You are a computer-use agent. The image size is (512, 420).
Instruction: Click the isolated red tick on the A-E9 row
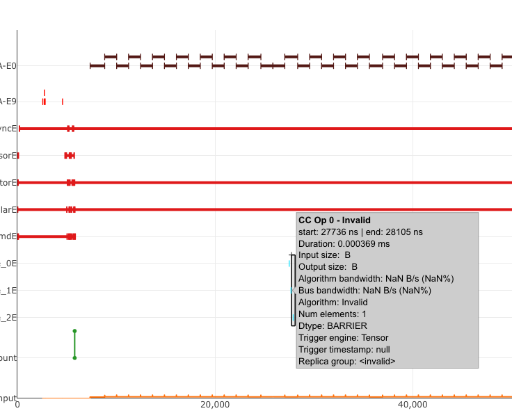(x=63, y=102)
